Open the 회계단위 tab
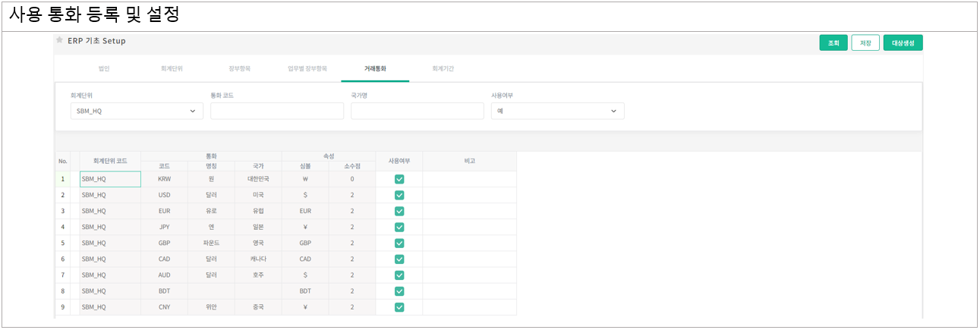Screen dimensions: 980x330 click(x=172, y=68)
